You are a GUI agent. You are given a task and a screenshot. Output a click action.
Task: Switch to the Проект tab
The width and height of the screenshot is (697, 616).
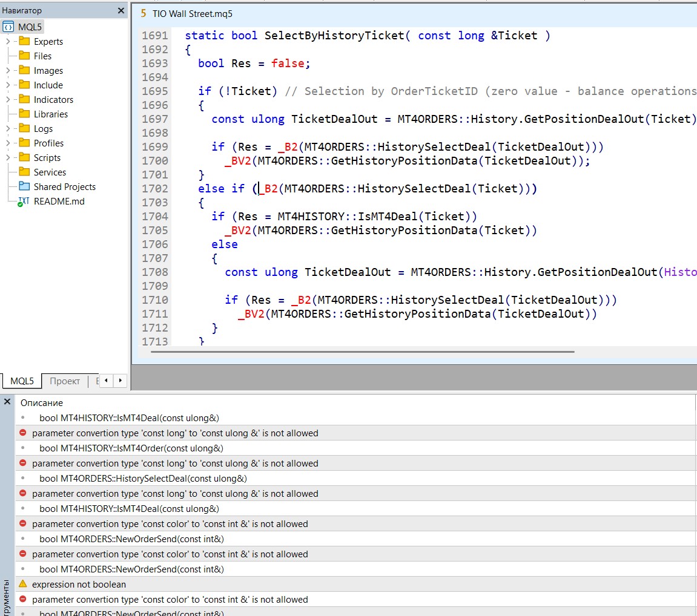65,381
